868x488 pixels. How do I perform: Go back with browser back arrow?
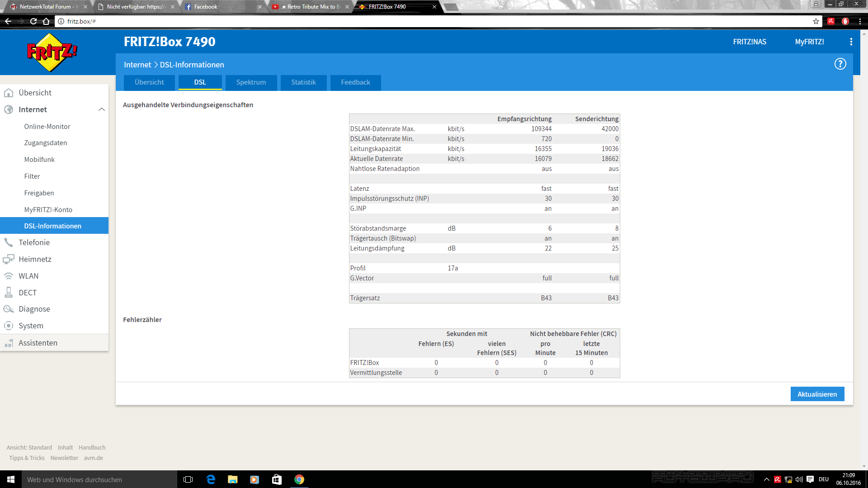tap(8, 21)
